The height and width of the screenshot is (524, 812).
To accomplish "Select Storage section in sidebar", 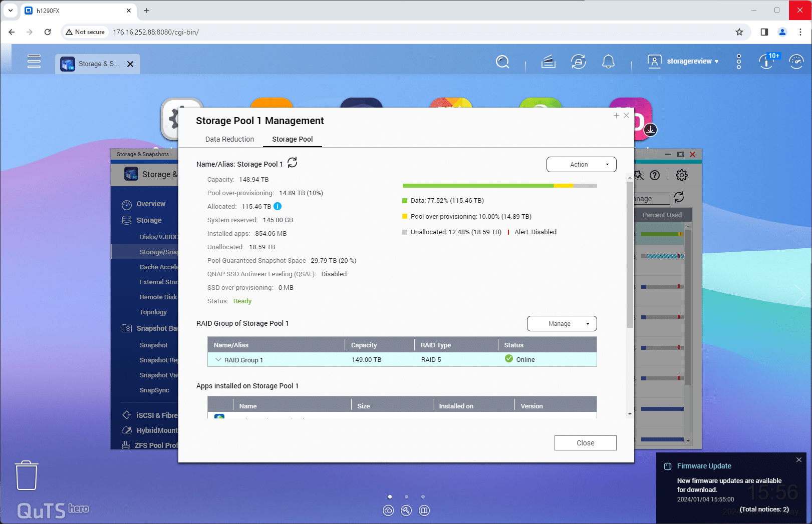I will pos(149,220).
